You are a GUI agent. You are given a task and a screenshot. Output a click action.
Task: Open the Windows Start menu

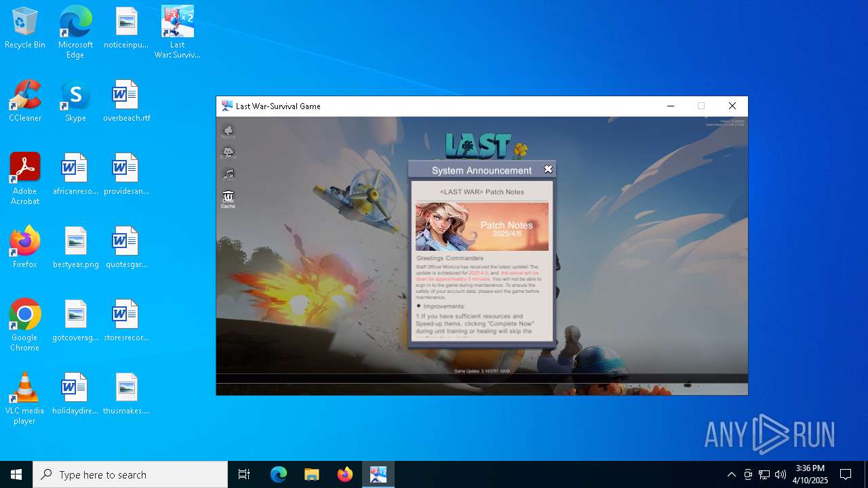tap(16, 474)
